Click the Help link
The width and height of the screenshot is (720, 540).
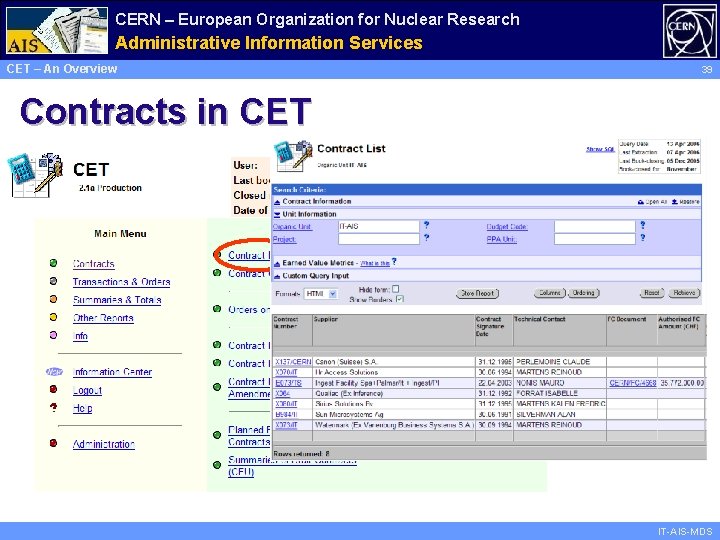(x=83, y=408)
